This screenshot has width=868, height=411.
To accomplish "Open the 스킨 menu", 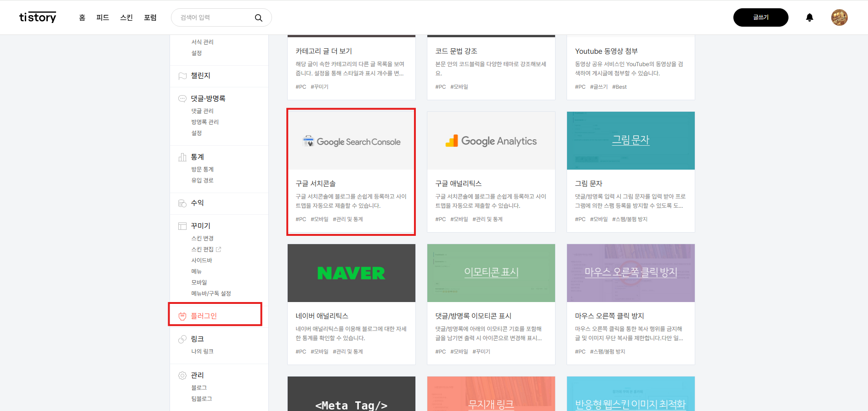I will click(x=126, y=17).
